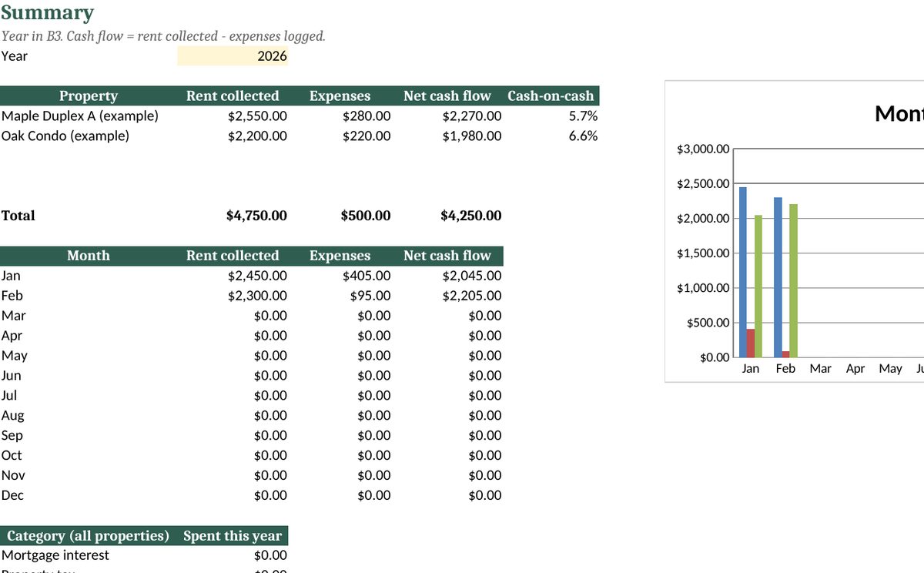
Task: Click the blue Jan rent bar in chart
Action: (x=742, y=272)
